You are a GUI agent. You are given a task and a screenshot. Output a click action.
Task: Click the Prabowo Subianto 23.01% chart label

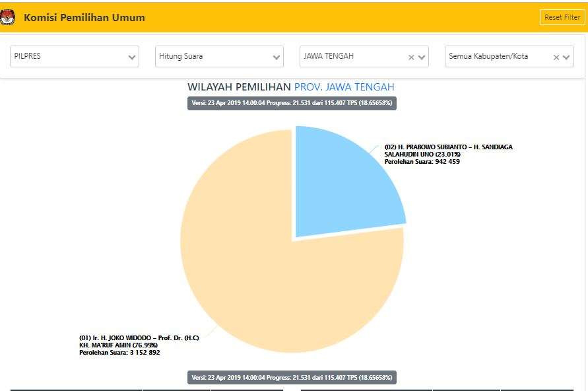448,154
